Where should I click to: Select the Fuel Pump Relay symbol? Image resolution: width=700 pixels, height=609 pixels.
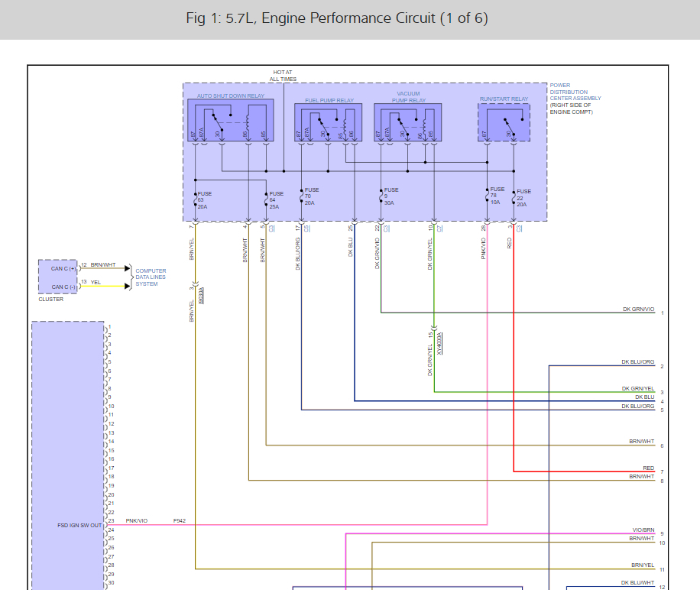(329, 122)
